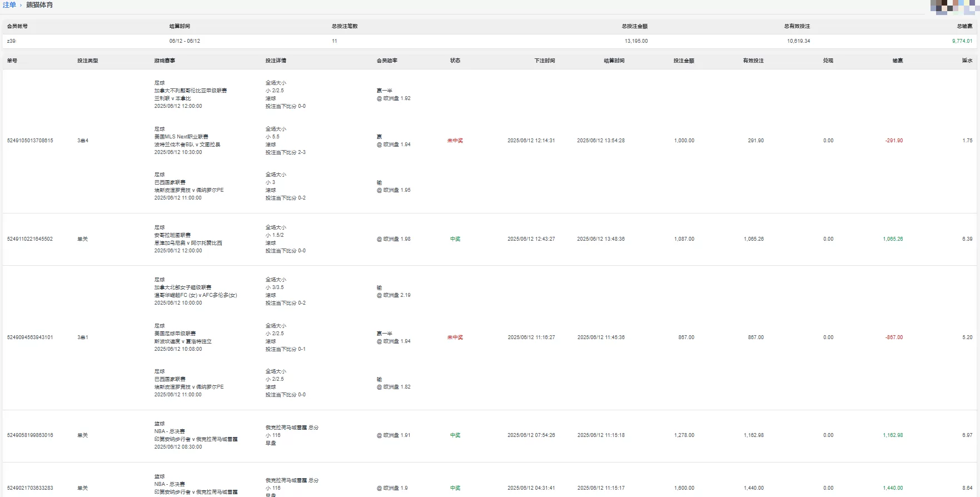This screenshot has width=980, height=497.
Task: Click rebate value 5.20
Action: tap(967, 337)
